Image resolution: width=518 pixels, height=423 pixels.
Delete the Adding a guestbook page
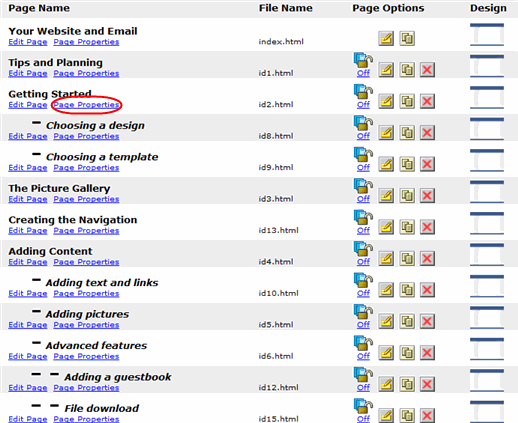click(427, 384)
